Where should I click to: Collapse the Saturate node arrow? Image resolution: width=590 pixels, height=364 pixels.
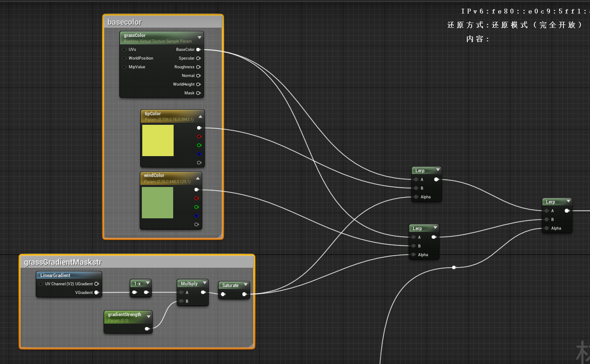[x=245, y=285]
